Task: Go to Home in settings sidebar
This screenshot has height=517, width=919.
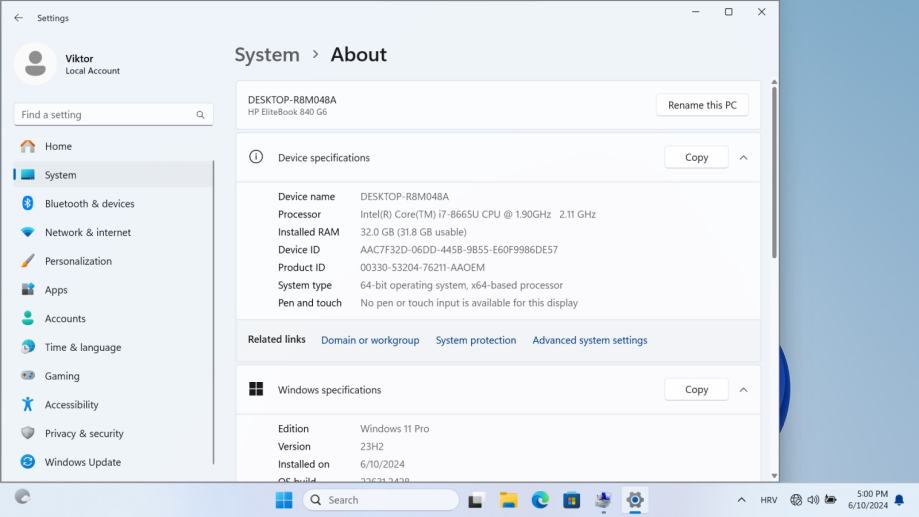Action: click(x=58, y=146)
